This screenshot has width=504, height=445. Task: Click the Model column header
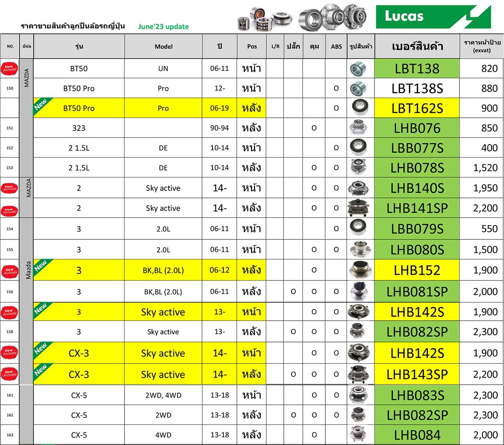(x=164, y=46)
